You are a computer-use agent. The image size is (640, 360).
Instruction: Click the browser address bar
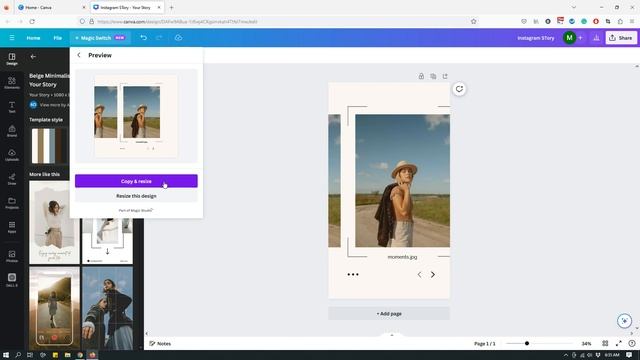[278, 21]
